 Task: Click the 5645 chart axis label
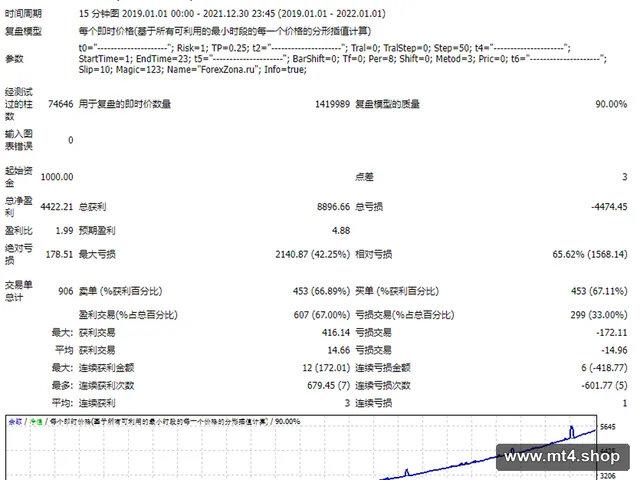[x=607, y=427]
